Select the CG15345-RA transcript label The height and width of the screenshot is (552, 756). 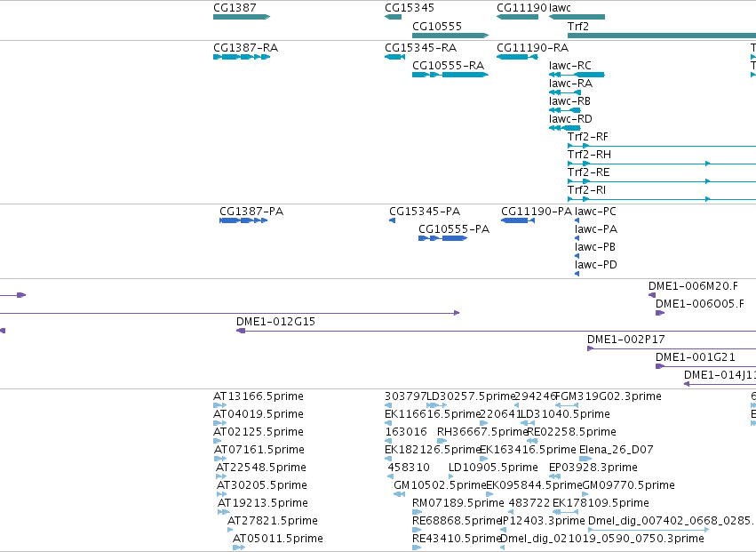(420, 48)
